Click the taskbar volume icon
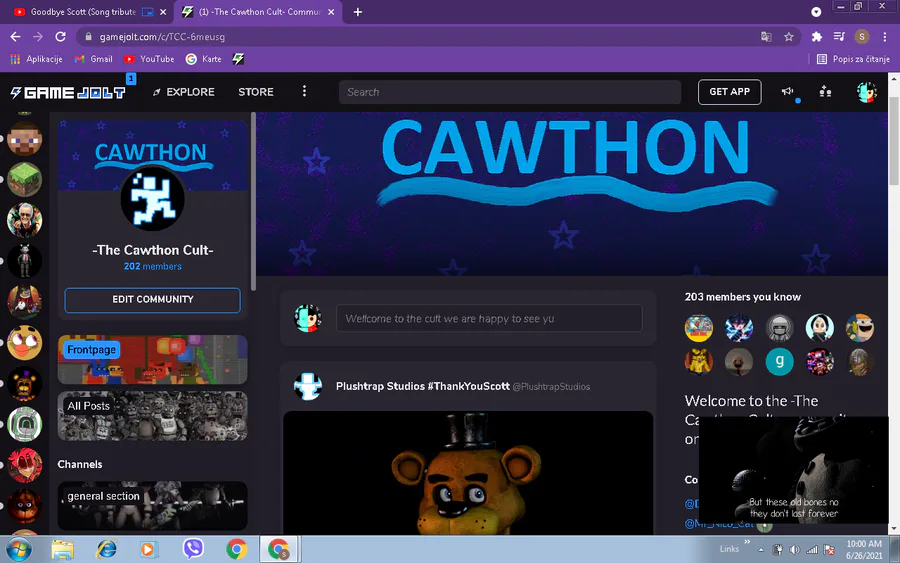 pos(794,550)
